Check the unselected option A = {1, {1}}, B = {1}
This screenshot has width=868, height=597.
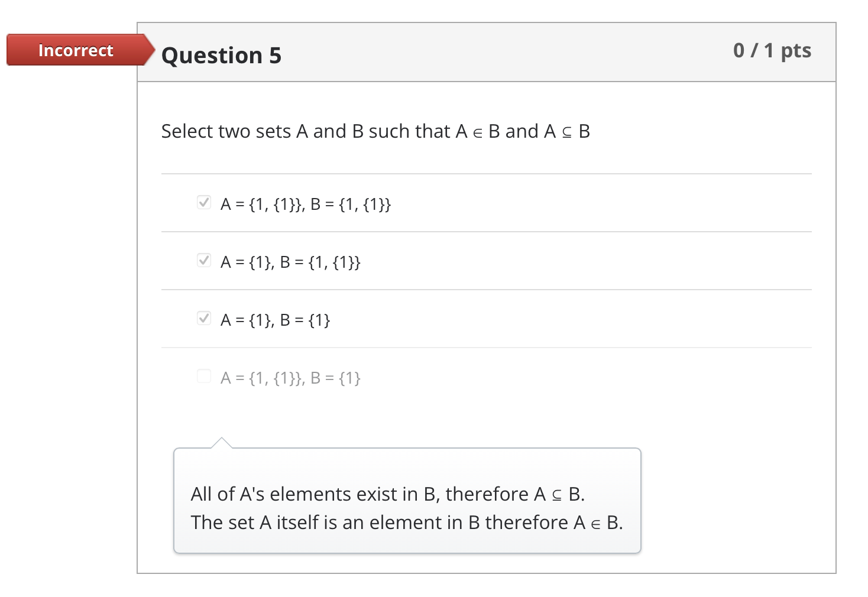(204, 375)
